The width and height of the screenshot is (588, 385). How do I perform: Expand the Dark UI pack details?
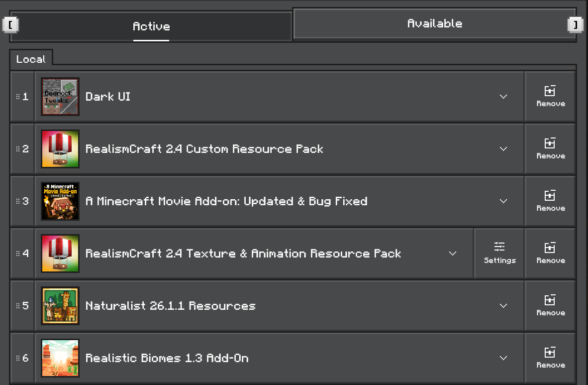(503, 97)
